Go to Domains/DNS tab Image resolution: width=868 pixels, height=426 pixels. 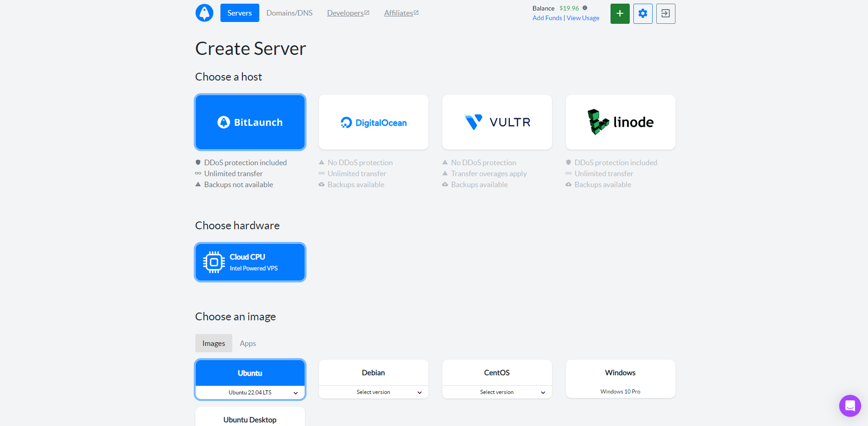click(289, 13)
